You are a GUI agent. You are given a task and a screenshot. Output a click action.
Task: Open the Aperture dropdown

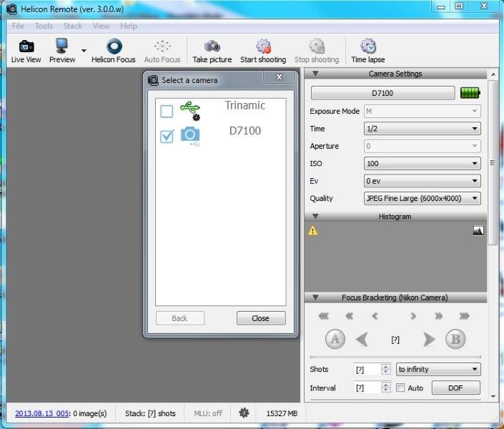(422, 146)
